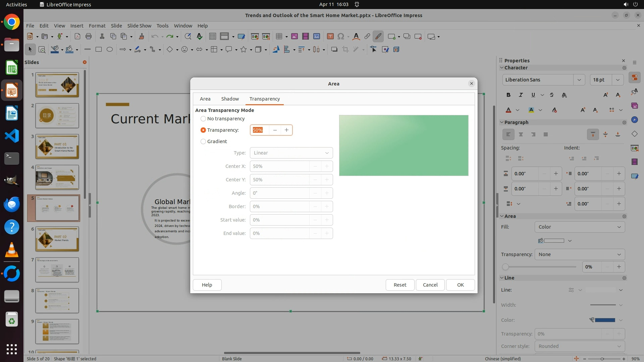Viewport: 644px width, 362px height.
Task: Click the Insert Special Character icon
Action: 341,36
